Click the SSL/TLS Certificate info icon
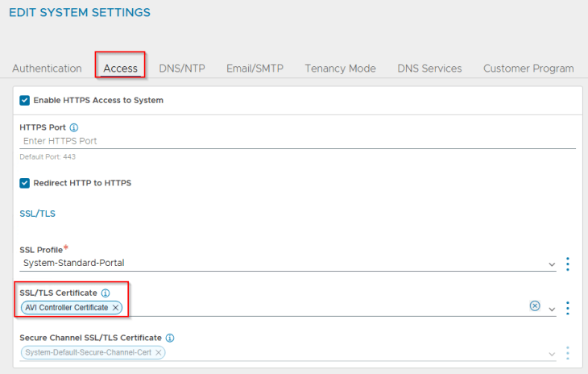588x374 pixels. [x=106, y=293]
